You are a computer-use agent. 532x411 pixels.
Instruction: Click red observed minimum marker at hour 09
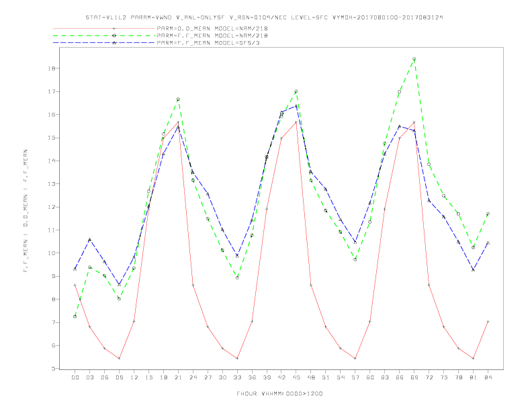119,358
